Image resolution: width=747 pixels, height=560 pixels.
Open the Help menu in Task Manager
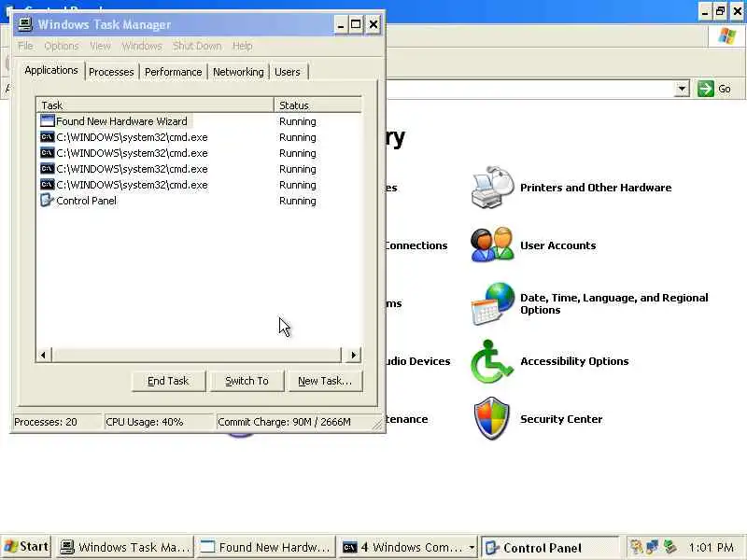coord(243,46)
